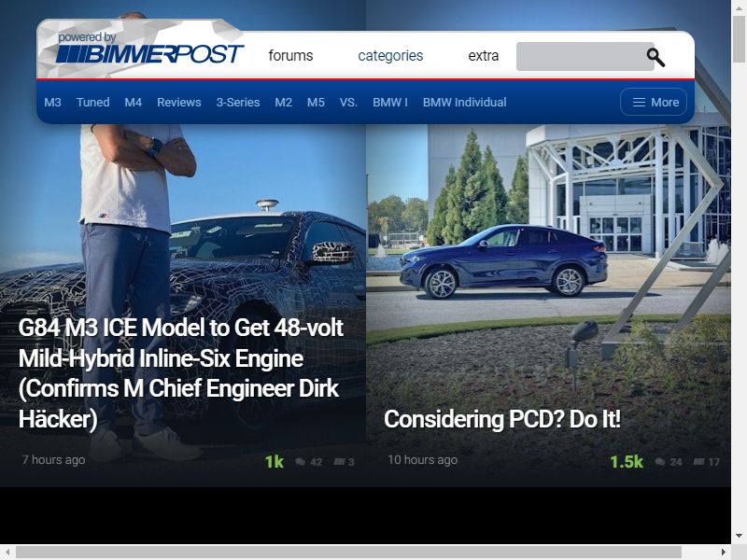Open the G84 M3 ICE Model article headline
Screen dimensions: 747x560
point(180,373)
